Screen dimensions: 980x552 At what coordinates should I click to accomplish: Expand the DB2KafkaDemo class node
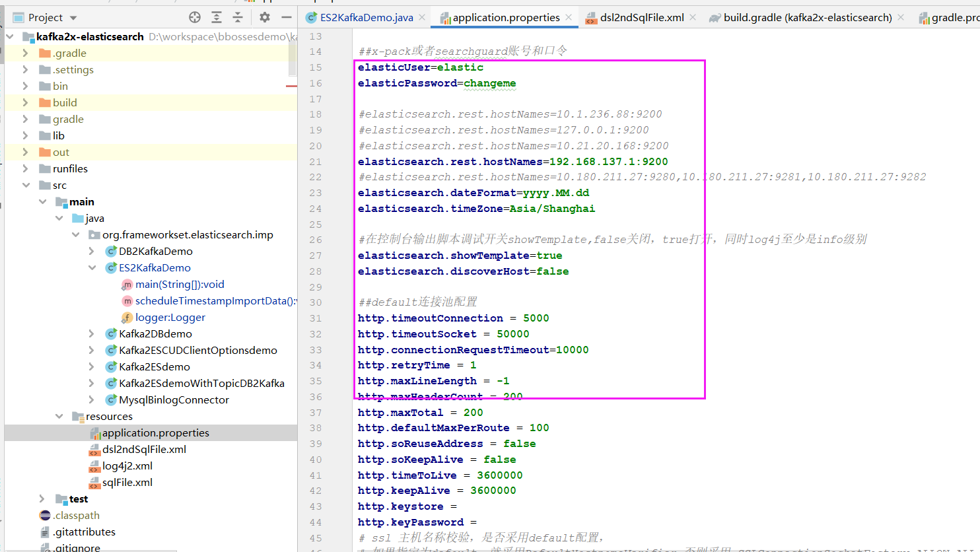click(x=91, y=251)
